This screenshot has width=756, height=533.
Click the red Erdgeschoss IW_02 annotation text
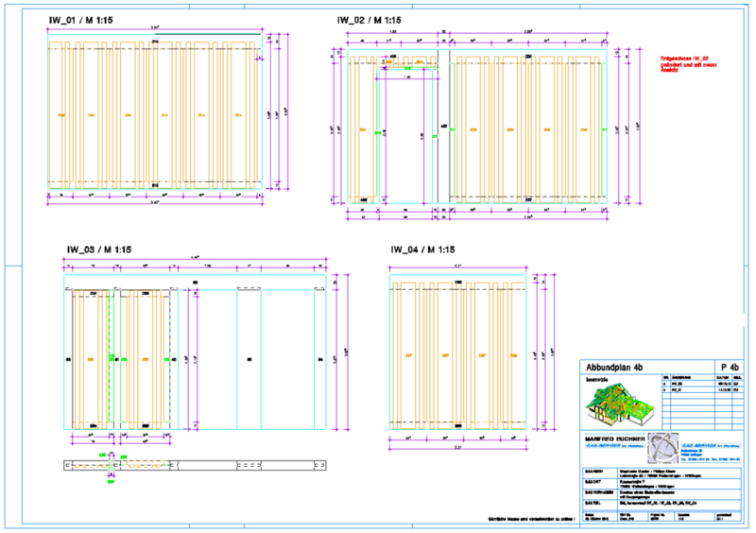click(x=685, y=63)
